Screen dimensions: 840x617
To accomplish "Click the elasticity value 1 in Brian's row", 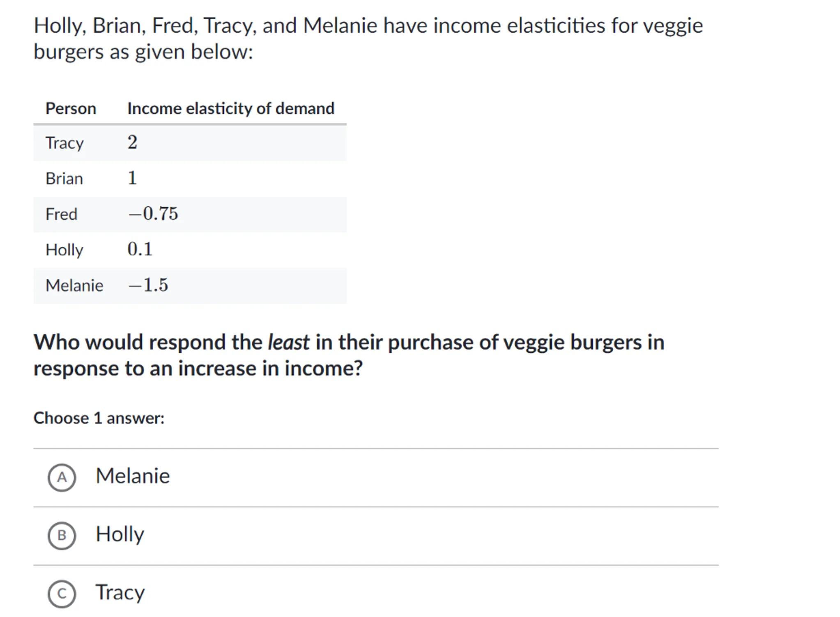I will (132, 178).
